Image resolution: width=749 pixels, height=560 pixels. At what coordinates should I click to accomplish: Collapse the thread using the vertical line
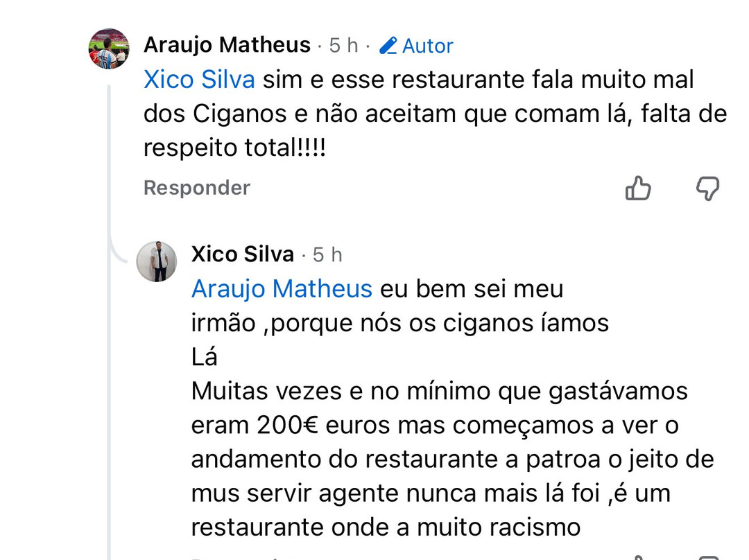(109, 347)
